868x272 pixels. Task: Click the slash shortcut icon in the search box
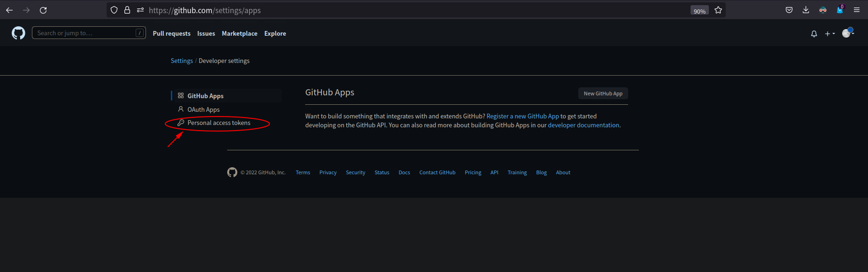(x=139, y=33)
